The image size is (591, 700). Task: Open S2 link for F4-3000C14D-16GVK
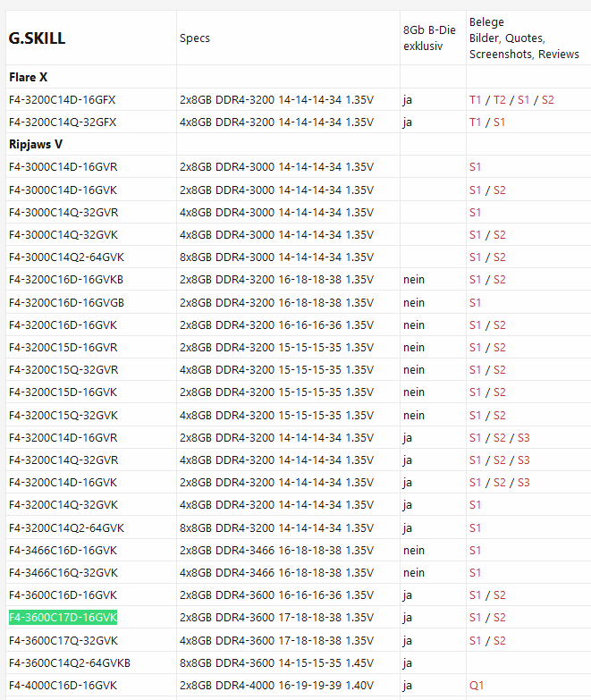499,190
